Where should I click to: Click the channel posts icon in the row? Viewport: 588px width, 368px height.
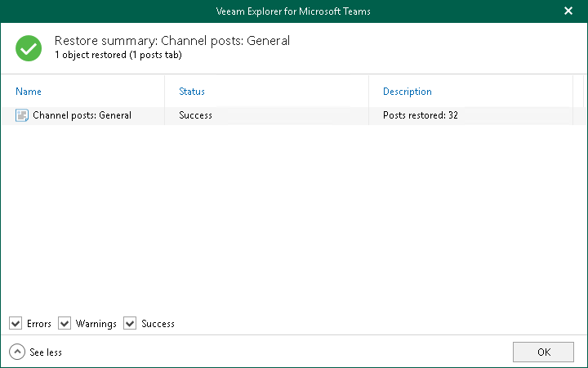(22, 115)
